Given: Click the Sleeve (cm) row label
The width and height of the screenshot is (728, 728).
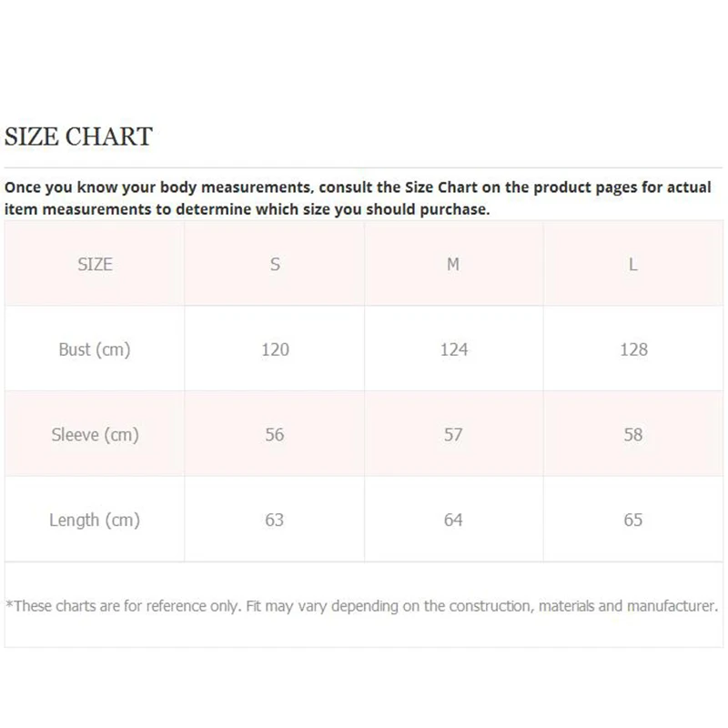Looking at the screenshot, I should coord(95,435).
